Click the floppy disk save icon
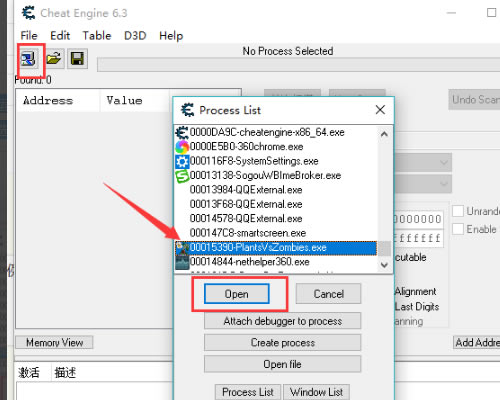Image resolution: width=500 pixels, height=400 pixels. [77, 59]
